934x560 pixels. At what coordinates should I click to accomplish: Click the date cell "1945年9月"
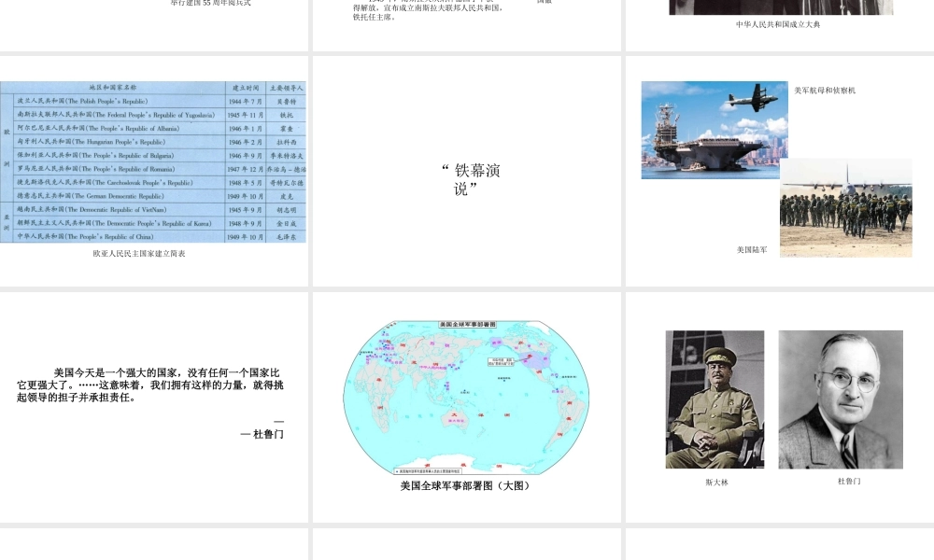(x=246, y=209)
